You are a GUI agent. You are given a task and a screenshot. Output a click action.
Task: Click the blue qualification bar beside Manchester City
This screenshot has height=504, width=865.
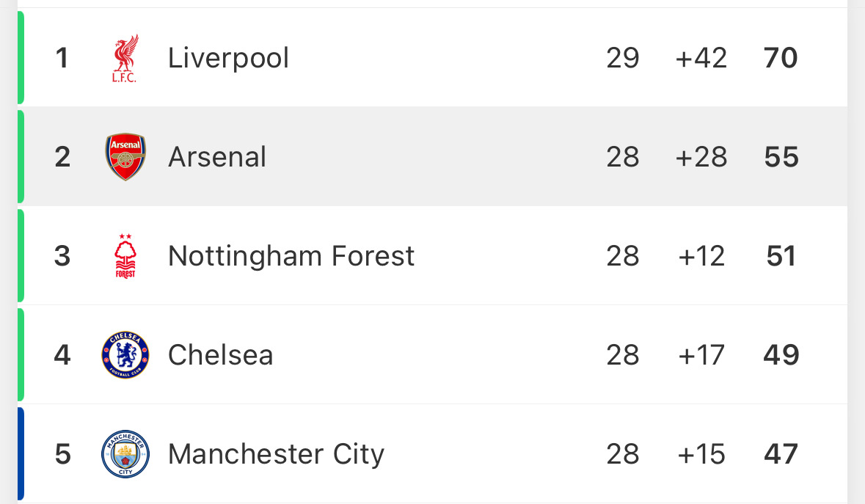click(21, 454)
